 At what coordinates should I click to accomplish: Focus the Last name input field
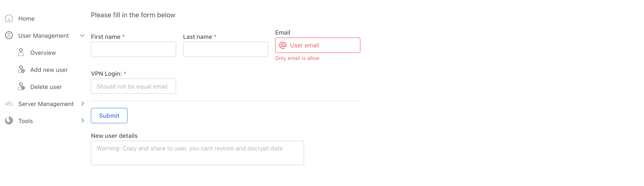tap(225, 49)
